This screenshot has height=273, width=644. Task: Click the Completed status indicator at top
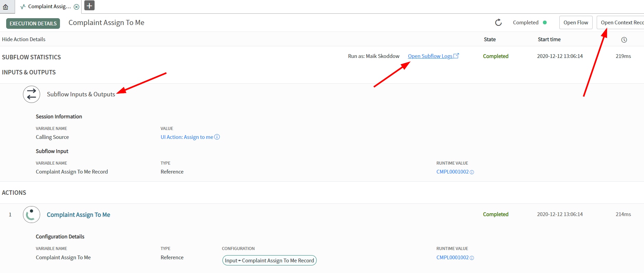click(x=526, y=23)
